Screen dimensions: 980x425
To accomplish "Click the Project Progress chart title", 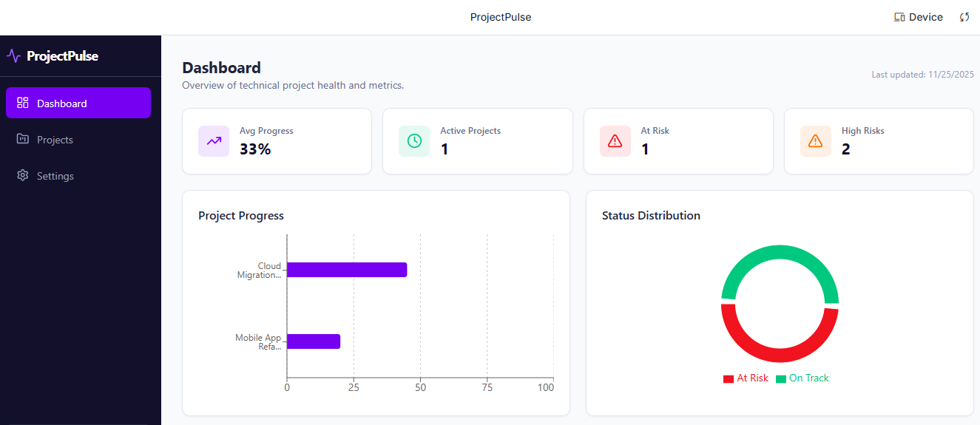I will pos(241,216).
